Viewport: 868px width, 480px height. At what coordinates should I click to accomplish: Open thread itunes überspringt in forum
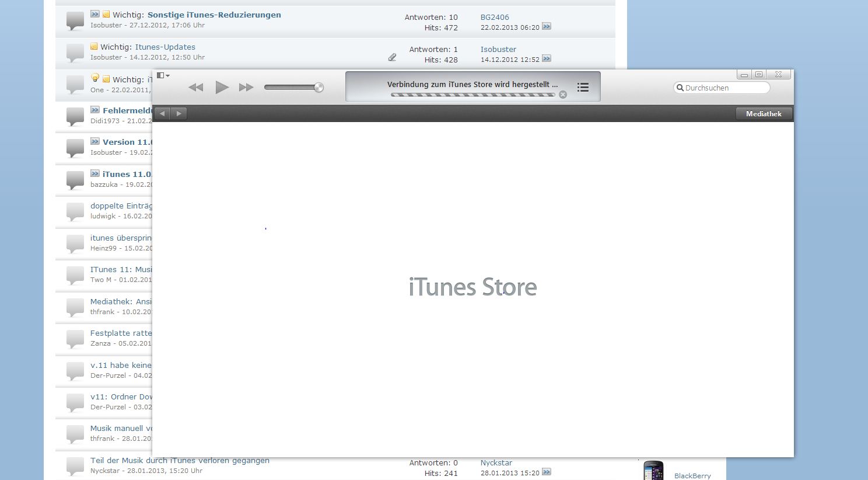tap(121, 238)
